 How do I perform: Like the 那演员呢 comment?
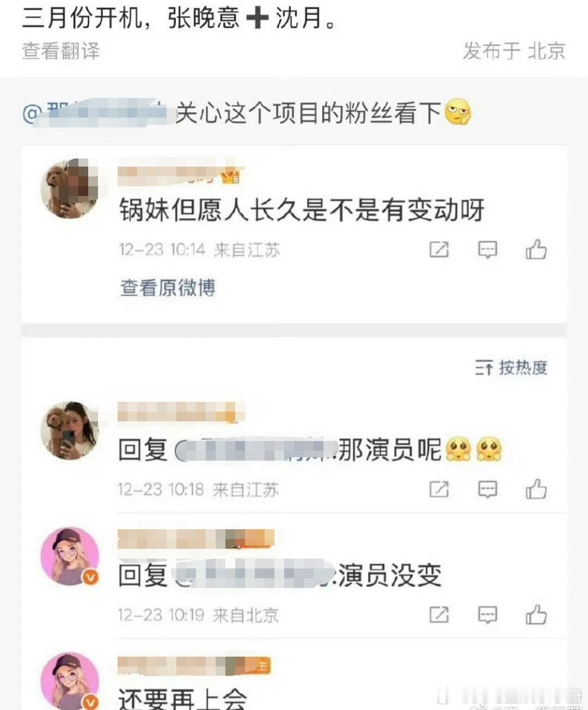[x=536, y=489]
